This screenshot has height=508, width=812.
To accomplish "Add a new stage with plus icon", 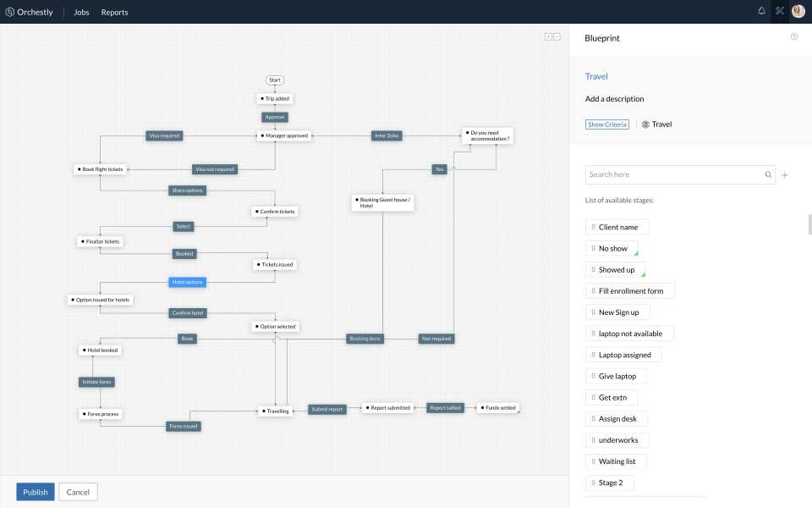I will click(x=785, y=175).
